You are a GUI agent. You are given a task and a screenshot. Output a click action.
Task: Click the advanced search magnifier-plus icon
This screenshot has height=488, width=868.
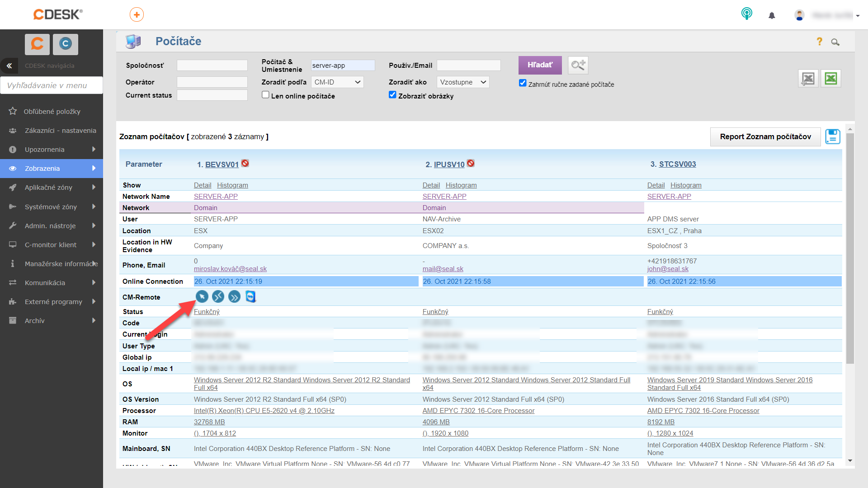[578, 65]
